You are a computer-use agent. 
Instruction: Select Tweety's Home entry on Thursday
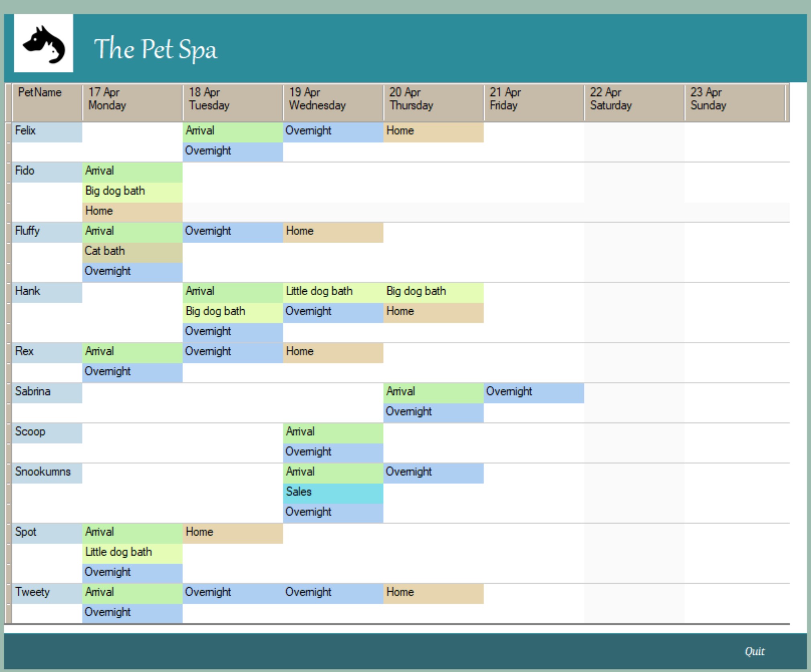(x=433, y=593)
